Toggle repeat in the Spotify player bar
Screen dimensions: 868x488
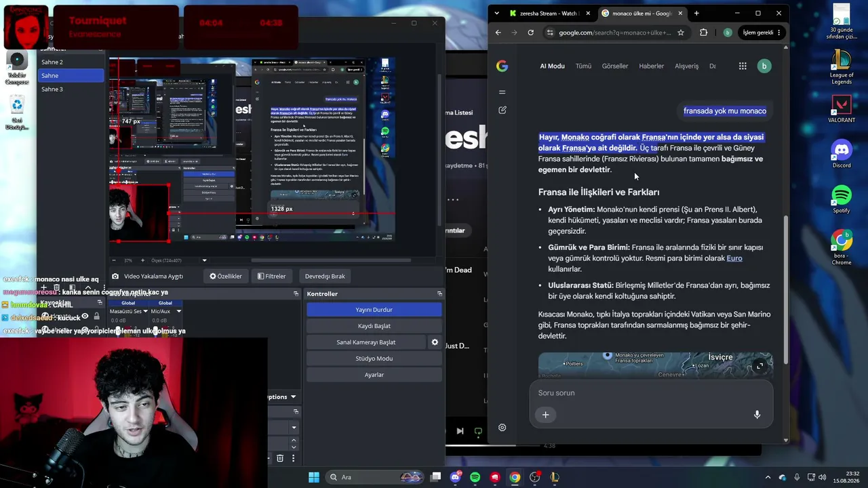coord(478,431)
